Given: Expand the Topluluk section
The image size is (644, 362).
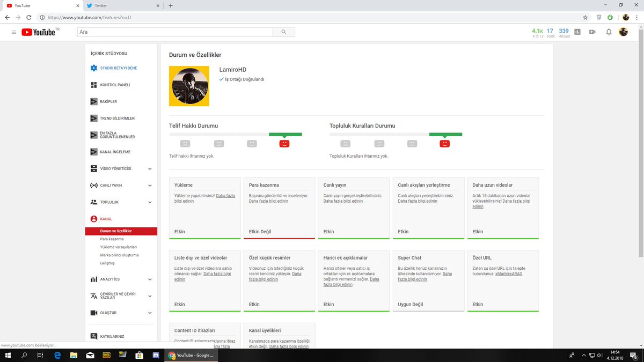Looking at the screenshot, I should tap(149, 202).
